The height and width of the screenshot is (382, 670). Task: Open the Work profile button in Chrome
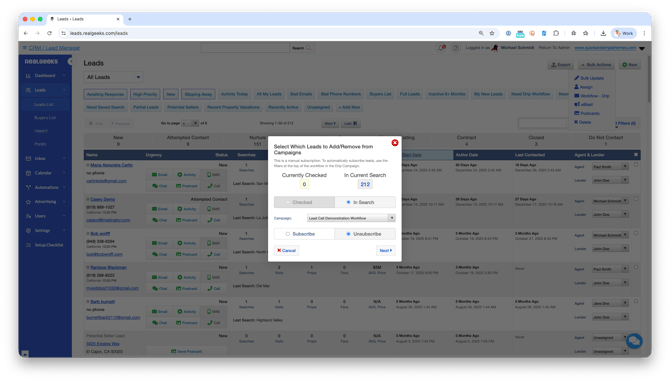(624, 33)
